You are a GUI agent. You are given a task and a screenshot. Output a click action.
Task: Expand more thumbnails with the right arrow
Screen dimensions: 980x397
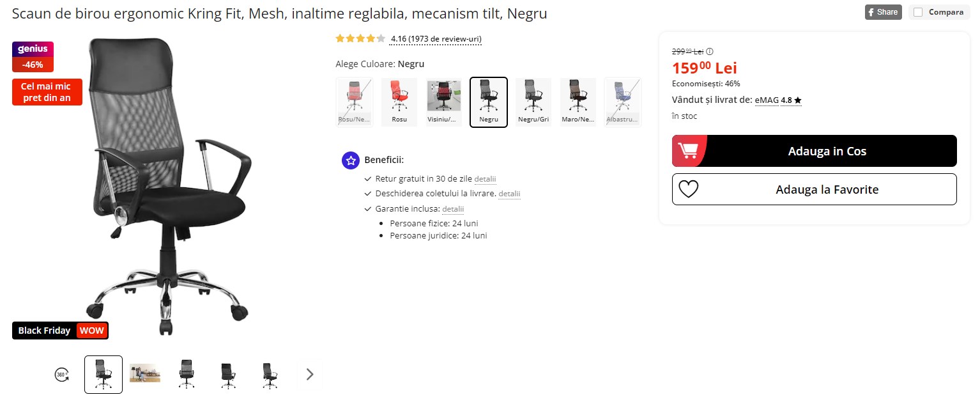click(309, 374)
